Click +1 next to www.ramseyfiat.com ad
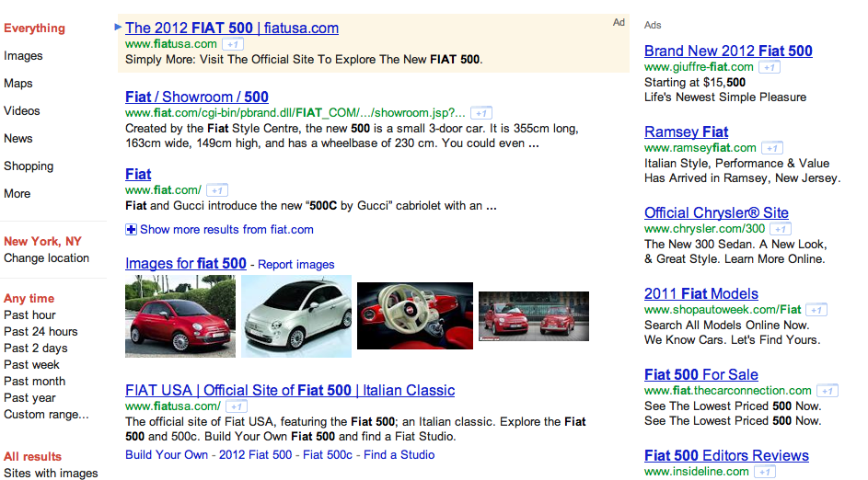 click(x=772, y=148)
